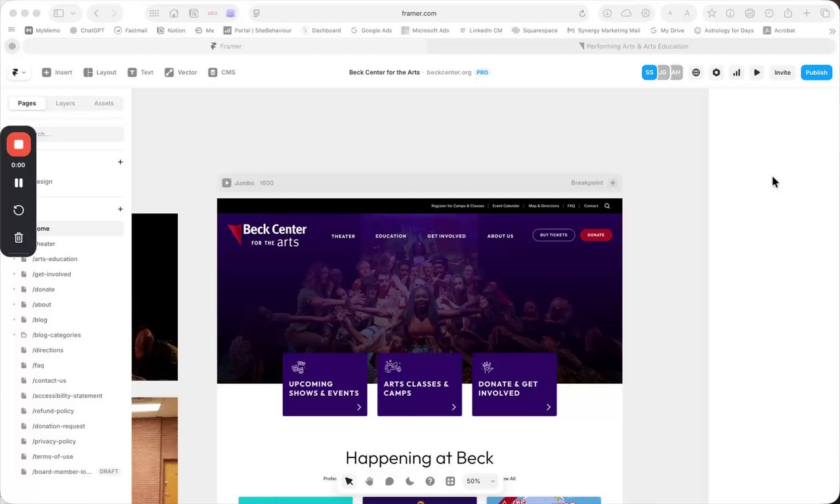Click the grid components icon in bottom toolbar
Image resolution: width=840 pixels, height=504 pixels.
450,481
